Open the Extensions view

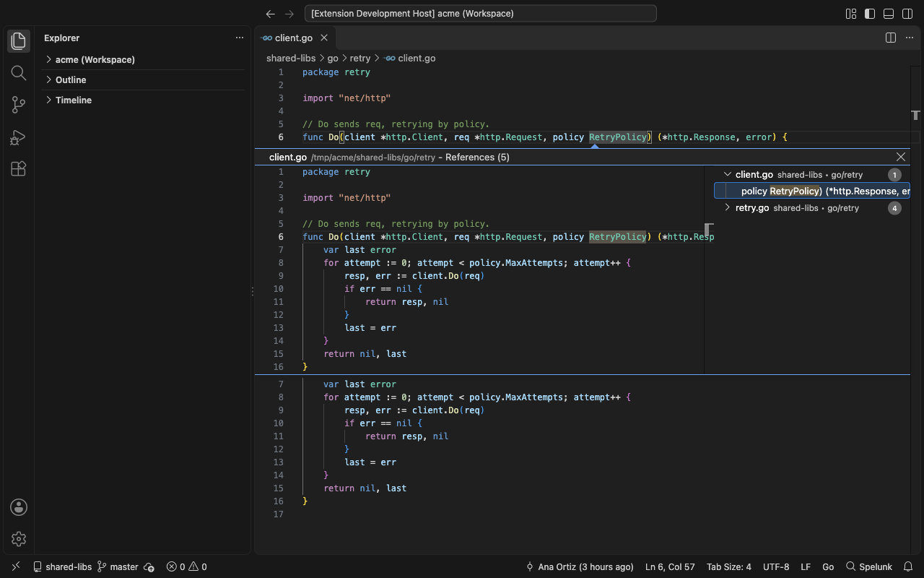coord(19,168)
